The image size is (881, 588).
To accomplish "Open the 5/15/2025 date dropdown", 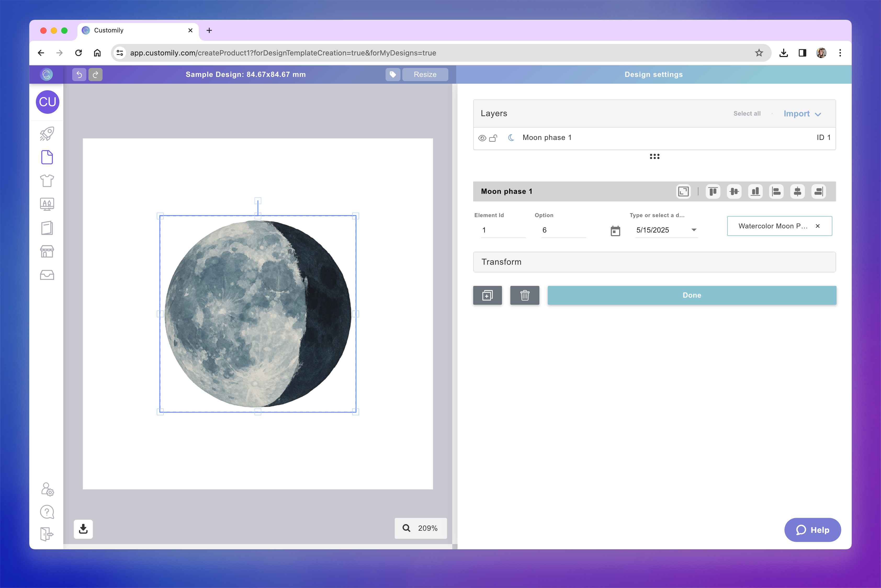I will 694,230.
